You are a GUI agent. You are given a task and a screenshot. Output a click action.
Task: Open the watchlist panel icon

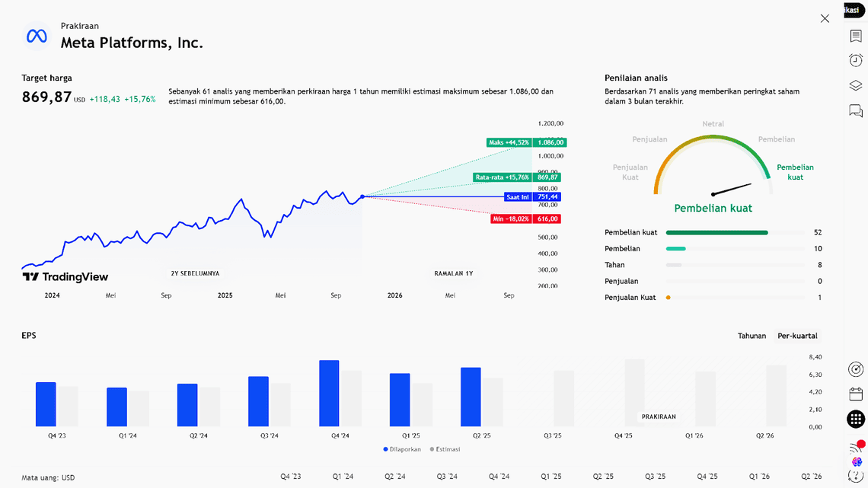click(x=856, y=36)
